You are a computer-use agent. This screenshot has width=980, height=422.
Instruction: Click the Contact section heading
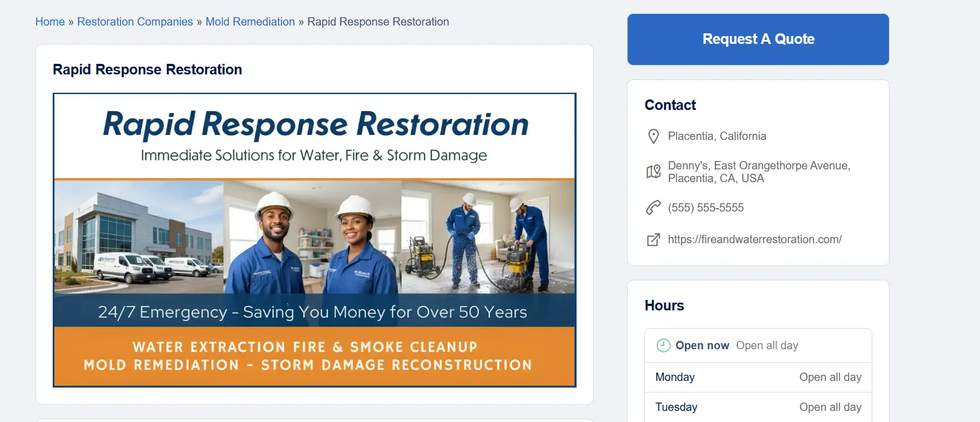670,105
